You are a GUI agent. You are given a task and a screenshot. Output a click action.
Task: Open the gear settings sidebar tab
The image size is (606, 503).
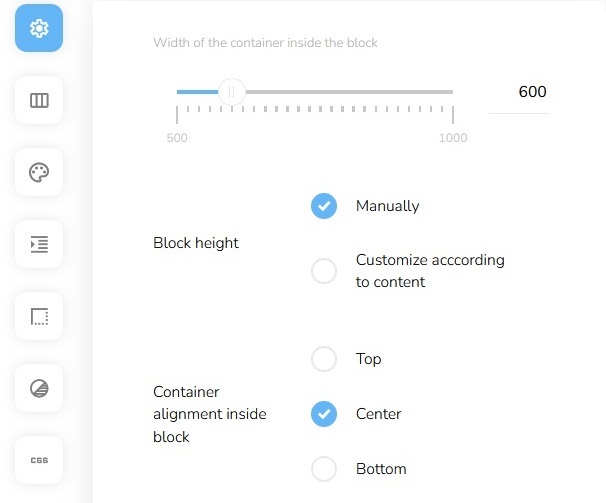[39, 28]
